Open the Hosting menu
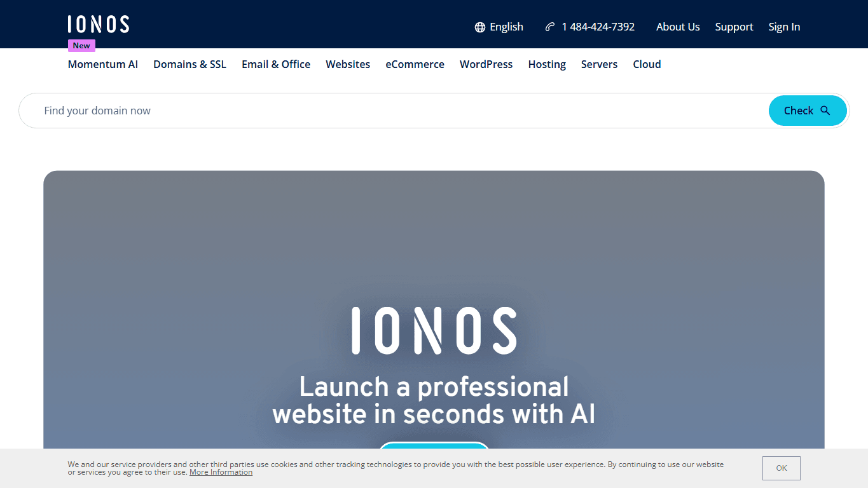Image resolution: width=868 pixels, height=488 pixels. pos(547,64)
